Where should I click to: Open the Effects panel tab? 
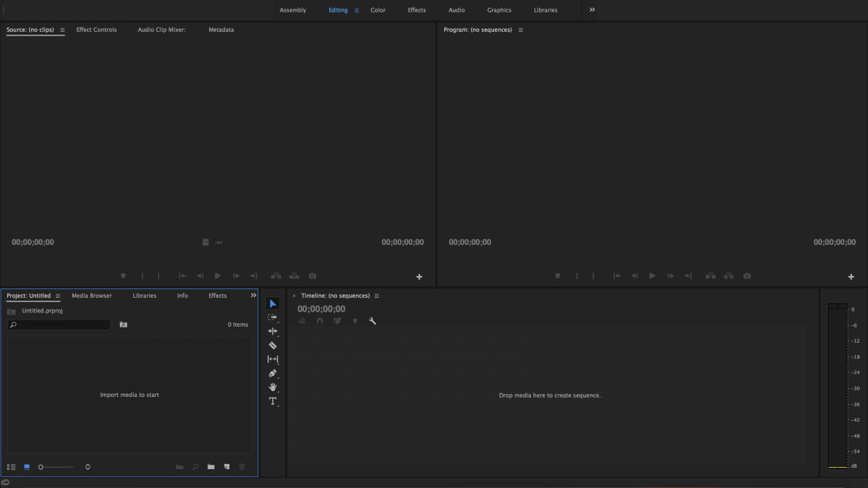(217, 295)
